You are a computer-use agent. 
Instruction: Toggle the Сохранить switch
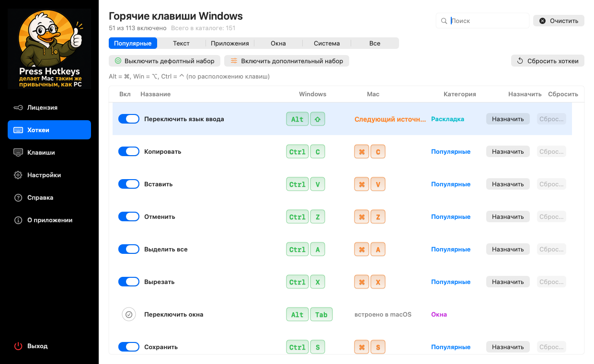(x=129, y=347)
